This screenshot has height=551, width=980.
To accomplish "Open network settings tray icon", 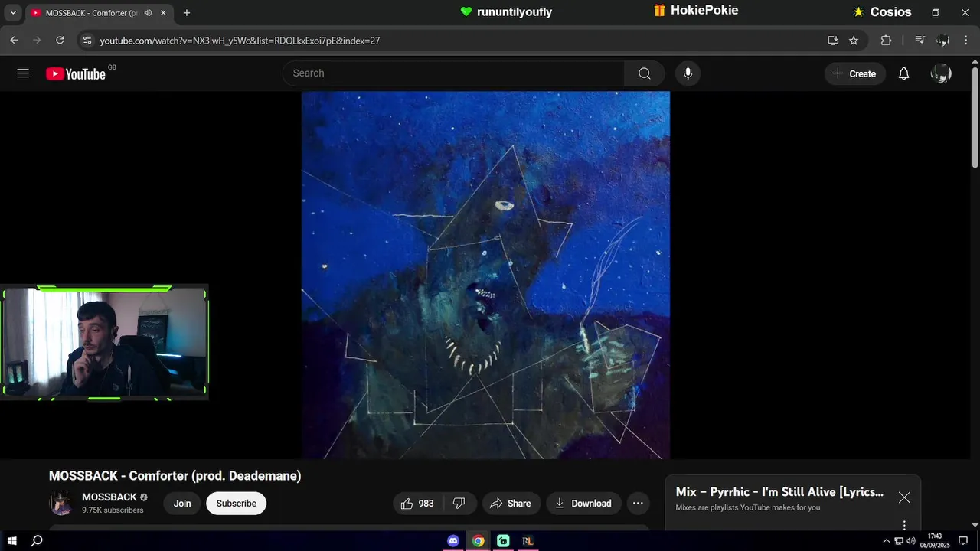I will point(899,541).
